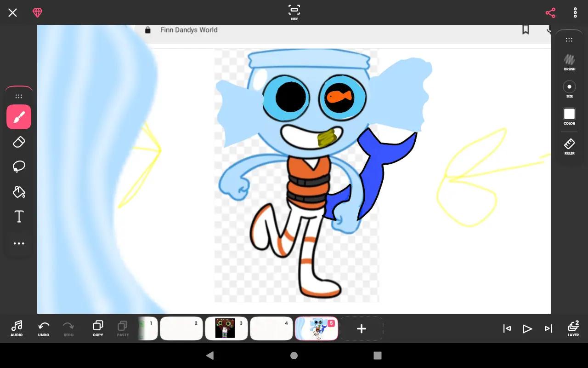Viewport: 588px width, 368px height.
Task: Select the paint bucket Fill tool
Action: [x=19, y=192]
